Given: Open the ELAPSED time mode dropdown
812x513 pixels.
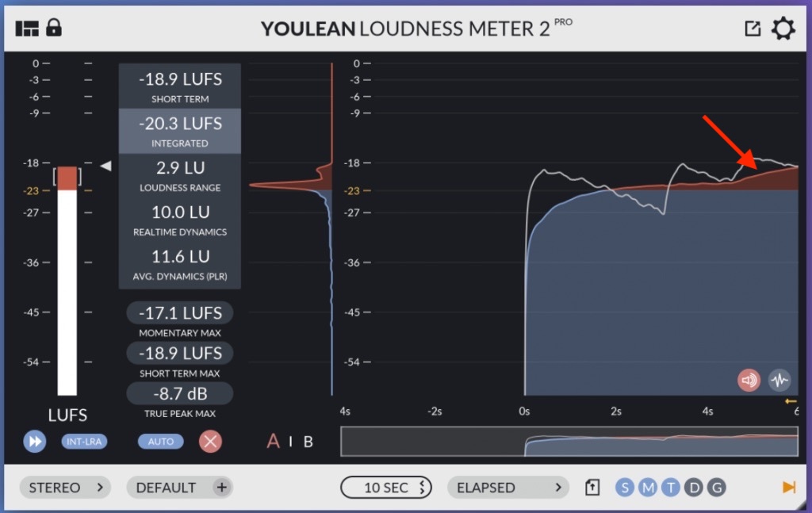Looking at the screenshot, I should (x=508, y=488).
